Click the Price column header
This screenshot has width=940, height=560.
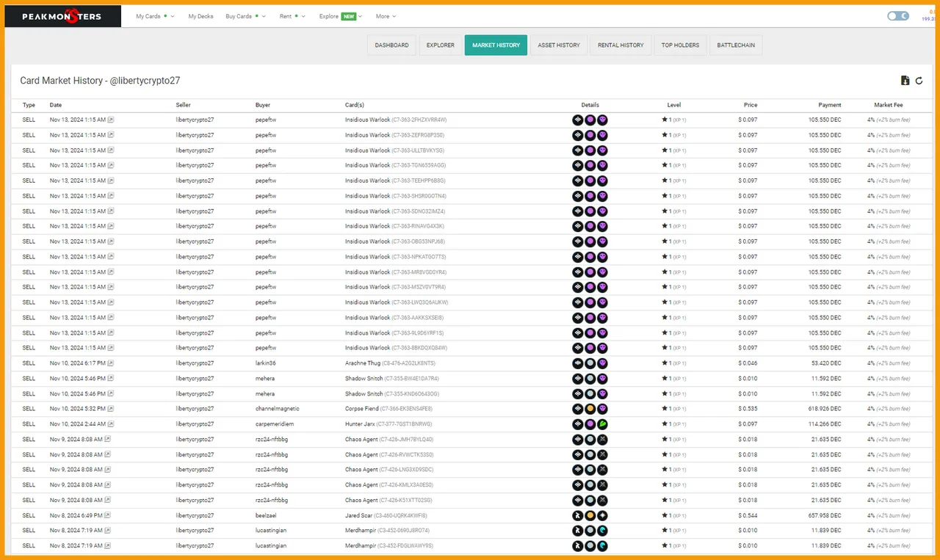pos(750,105)
